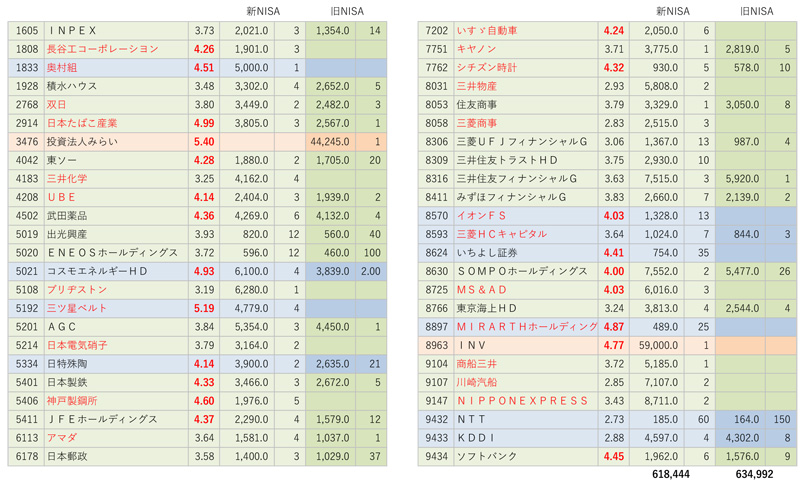
Task: Click シチズン時計 name cell
Action: click(526, 68)
